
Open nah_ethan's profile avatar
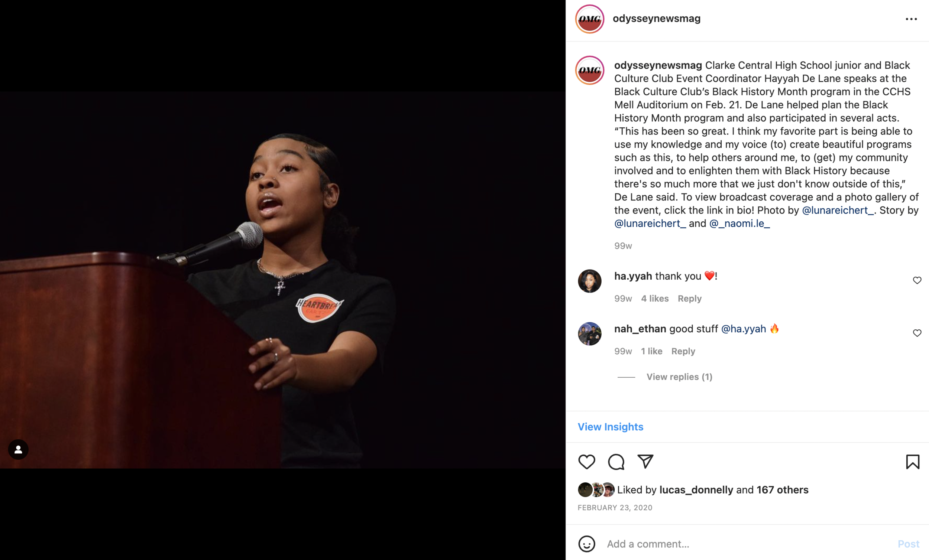[590, 333]
